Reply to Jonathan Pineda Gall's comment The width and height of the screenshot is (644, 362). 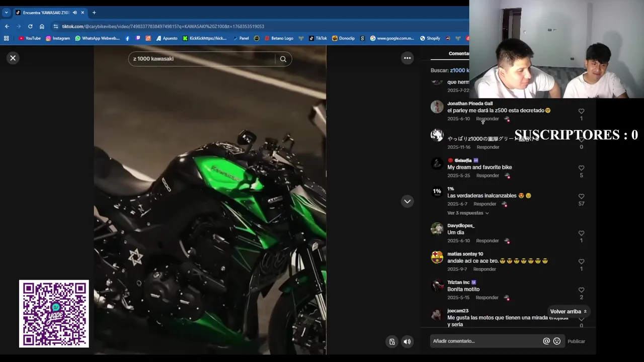488,119
